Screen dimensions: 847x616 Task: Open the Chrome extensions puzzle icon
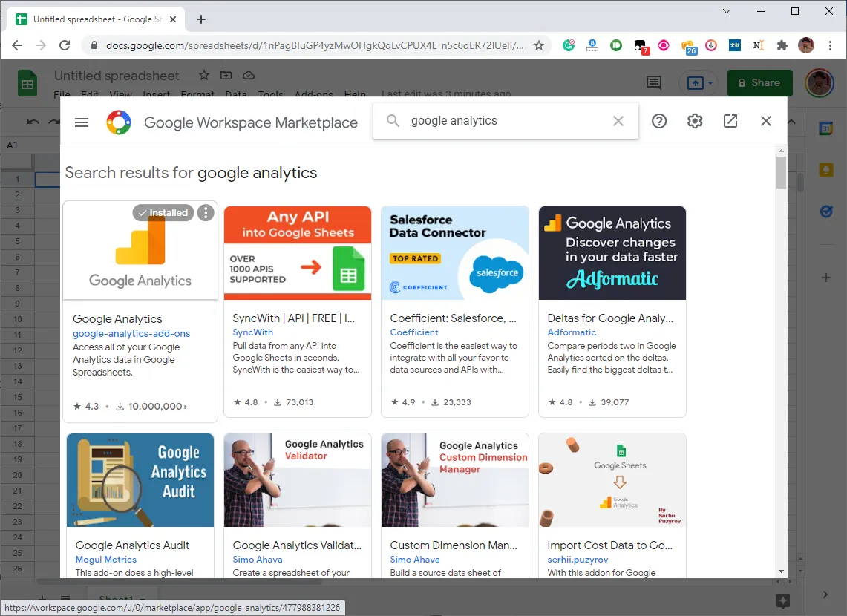point(782,45)
